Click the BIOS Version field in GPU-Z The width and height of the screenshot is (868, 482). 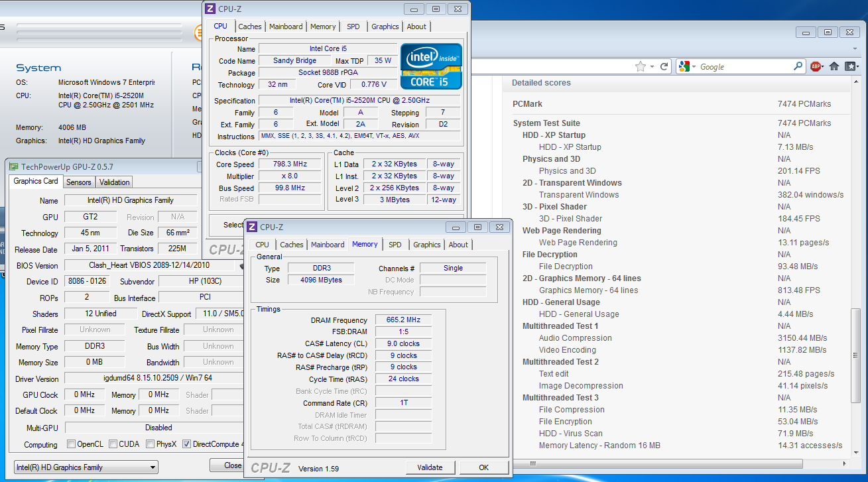[151, 265]
